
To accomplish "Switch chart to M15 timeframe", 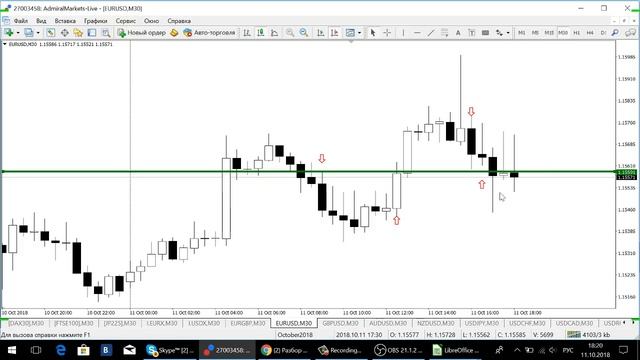I will [x=549, y=33].
